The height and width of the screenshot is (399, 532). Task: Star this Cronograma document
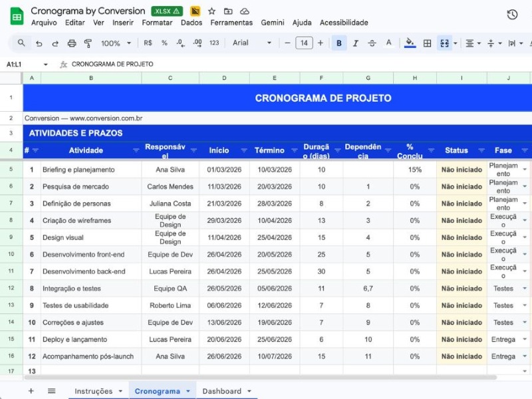(211, 11)
